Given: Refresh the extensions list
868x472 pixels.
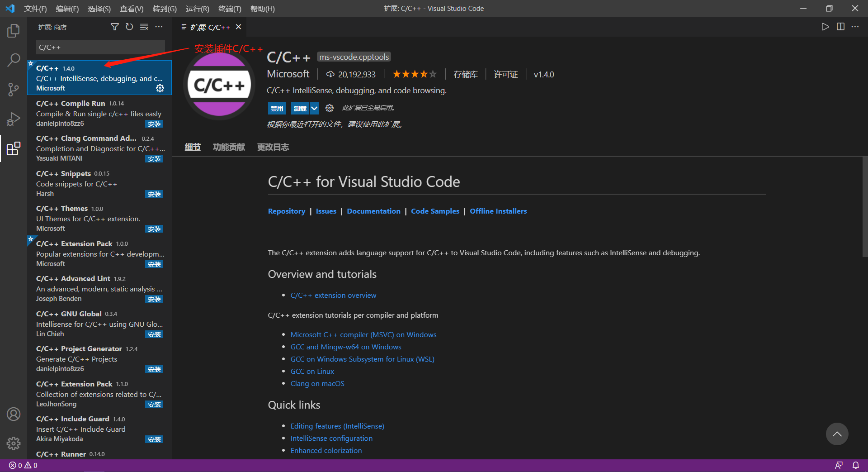Looking at the screenshot, I should coord(129,27).
